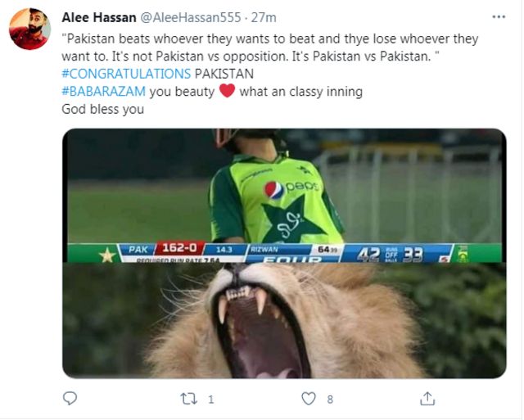Click the like count of 8
Screen dimensions: 524x420
click(330, 400)
